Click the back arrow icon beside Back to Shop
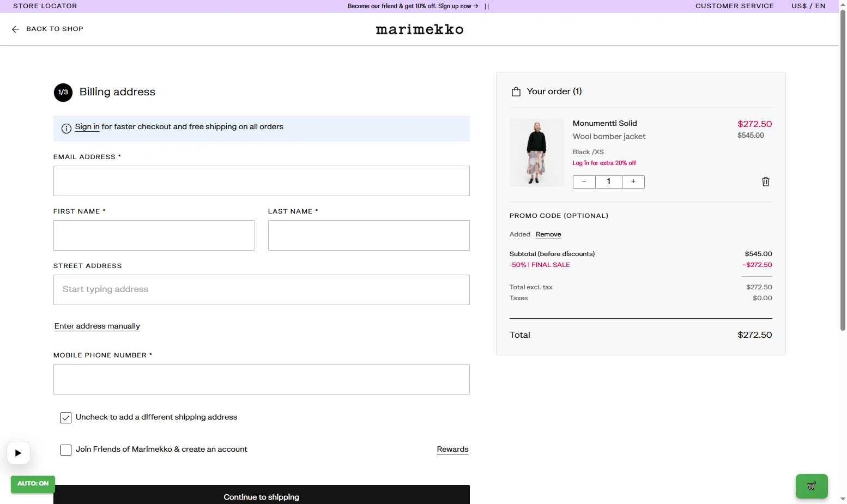The width and height of the screenshot is (847, 504). 15,29
